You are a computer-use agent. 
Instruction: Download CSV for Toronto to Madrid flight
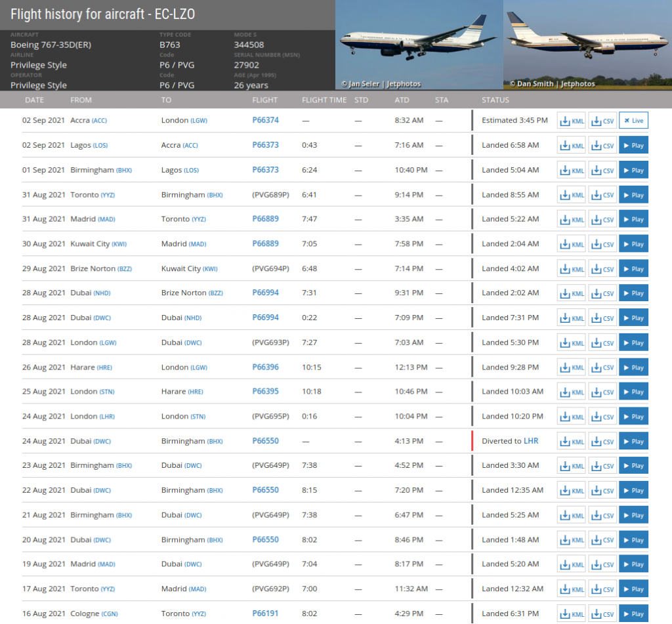pyautogui.click(x=602, y=589)
